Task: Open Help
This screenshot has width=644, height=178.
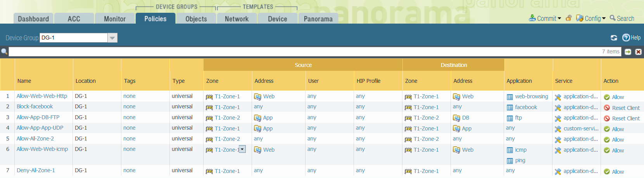Action: [632, 38]
